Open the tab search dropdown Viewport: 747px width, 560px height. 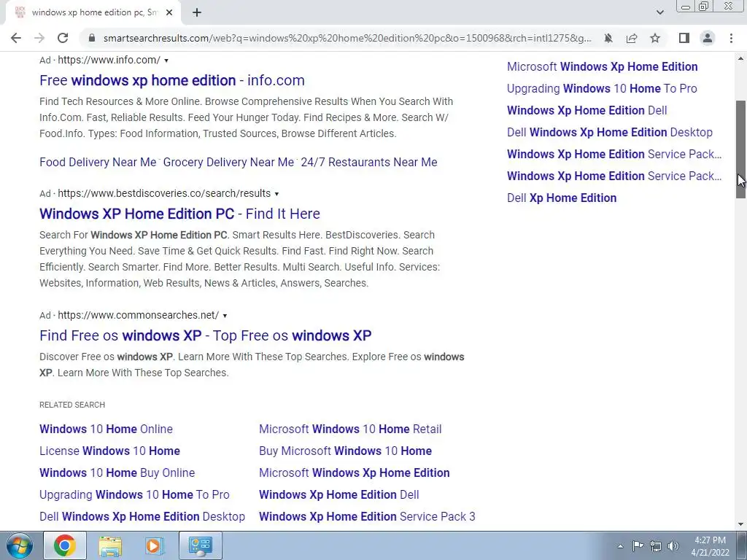659,13
